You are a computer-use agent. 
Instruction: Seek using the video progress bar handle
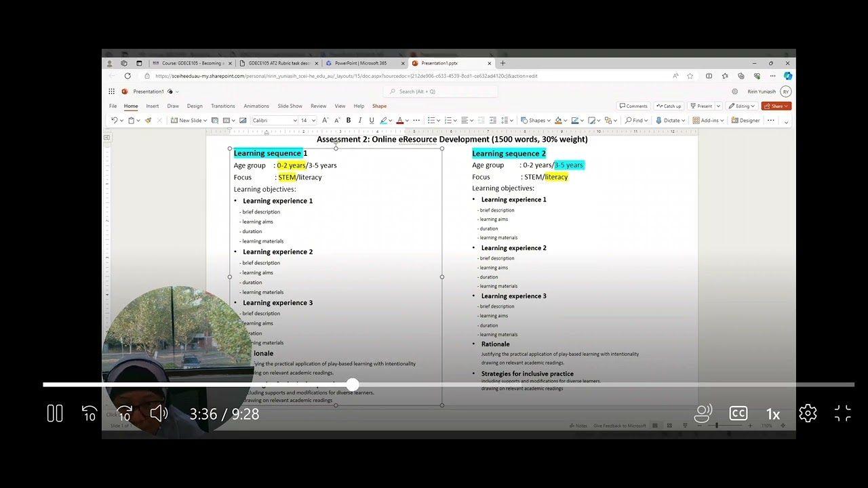352,384
